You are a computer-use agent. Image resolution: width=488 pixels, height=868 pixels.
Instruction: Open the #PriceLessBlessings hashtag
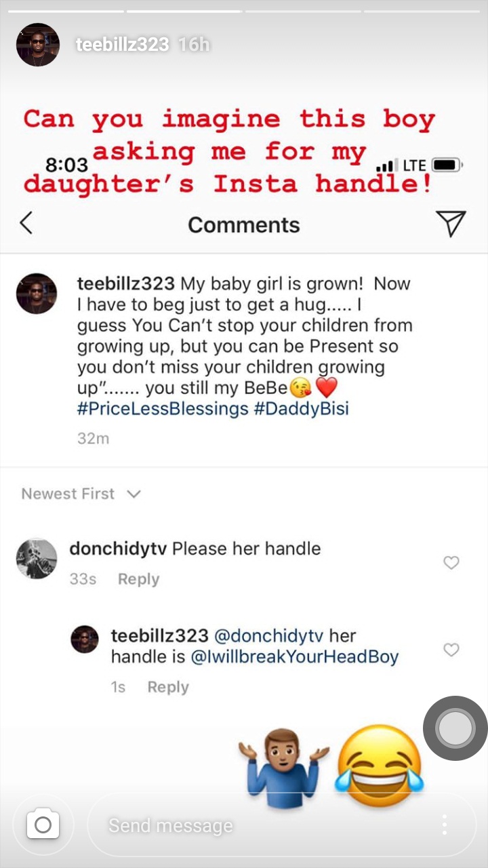coord(163,410)
